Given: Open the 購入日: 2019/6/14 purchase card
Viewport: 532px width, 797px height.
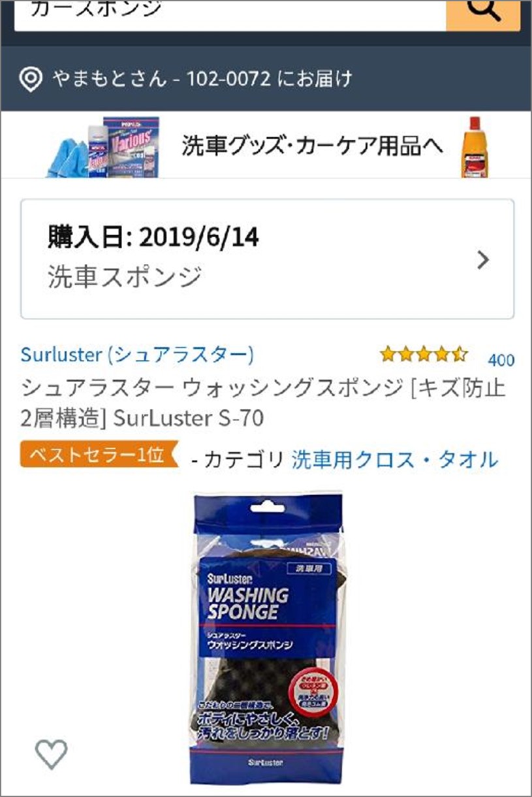Looking at the screenshot, I should [x=268, y=259].
